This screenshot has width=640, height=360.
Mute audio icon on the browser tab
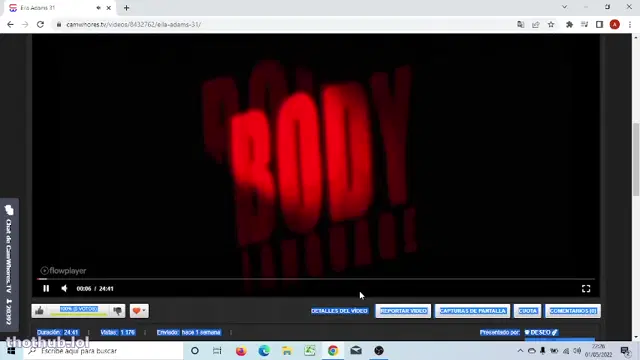point(98,8)
